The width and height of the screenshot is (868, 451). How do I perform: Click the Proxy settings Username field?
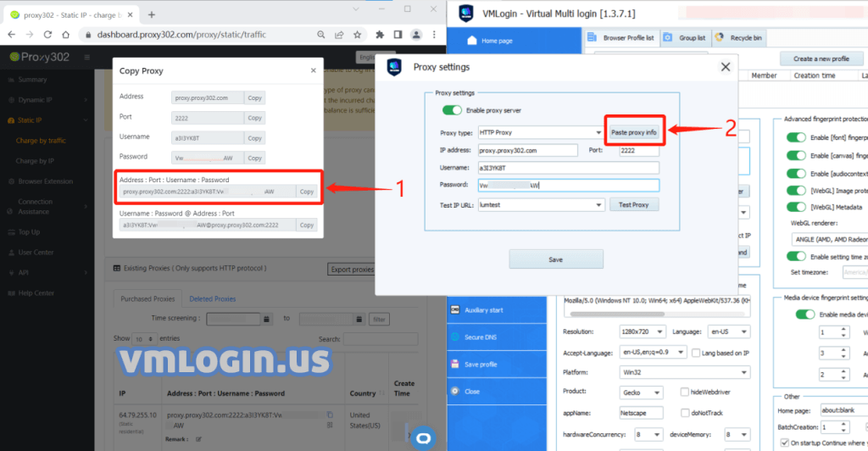point(569,168)
